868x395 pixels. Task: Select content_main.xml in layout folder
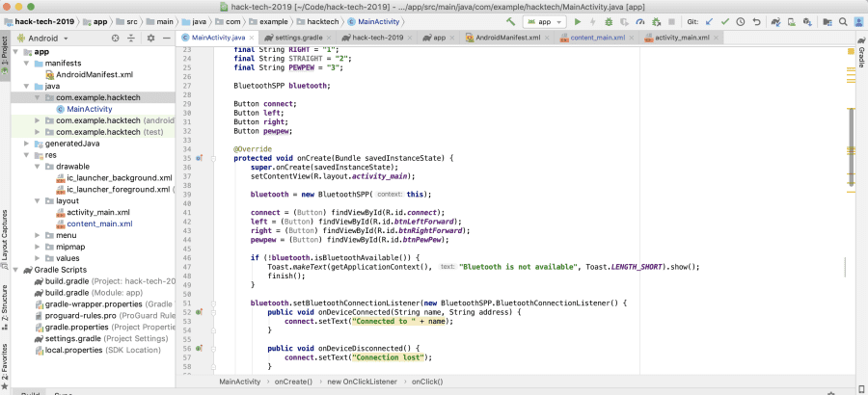click(x=99, y=224)
